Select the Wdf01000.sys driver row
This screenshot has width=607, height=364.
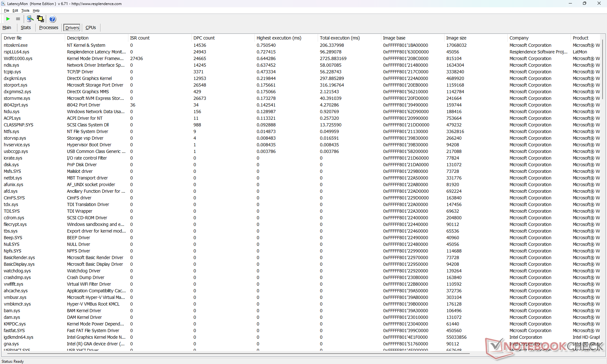[x=18, y=58]
